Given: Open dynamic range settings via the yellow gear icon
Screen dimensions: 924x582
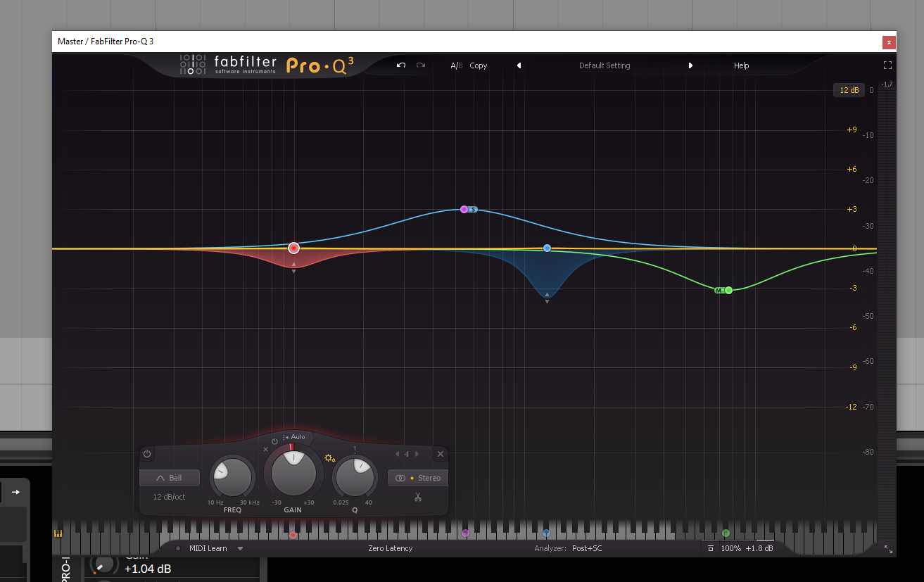Looking at the screenshot, I should click(x=329, y=459).
